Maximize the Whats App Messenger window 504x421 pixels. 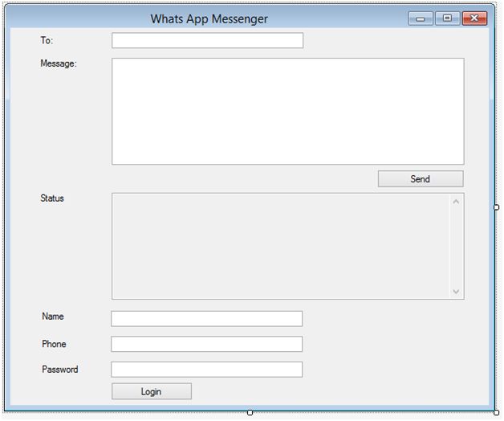point(447,18)
